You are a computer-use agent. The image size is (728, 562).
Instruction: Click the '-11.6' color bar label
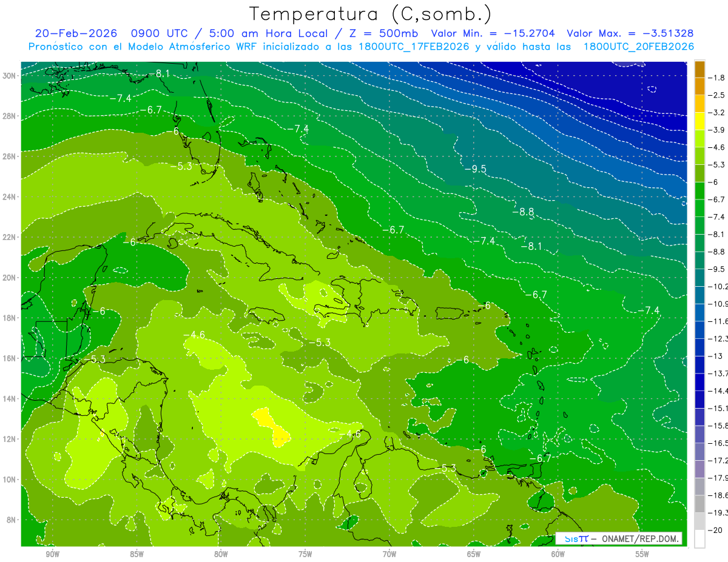pos(718,321)
